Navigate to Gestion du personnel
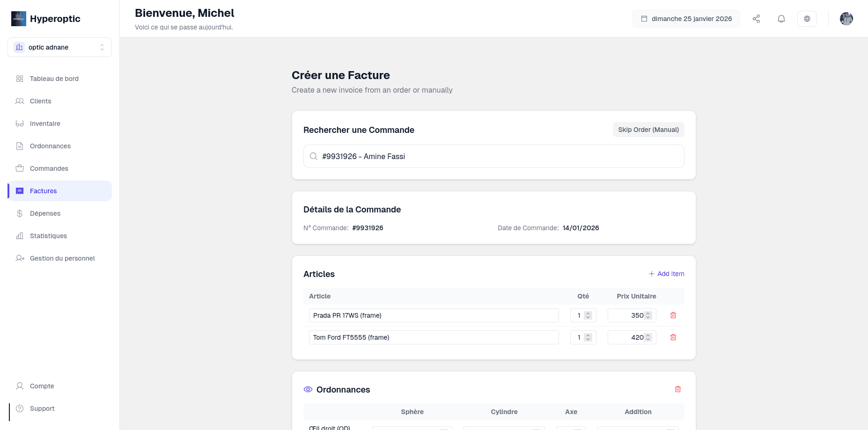This screenshot has height=430, width=868. (x=62, y=258)
